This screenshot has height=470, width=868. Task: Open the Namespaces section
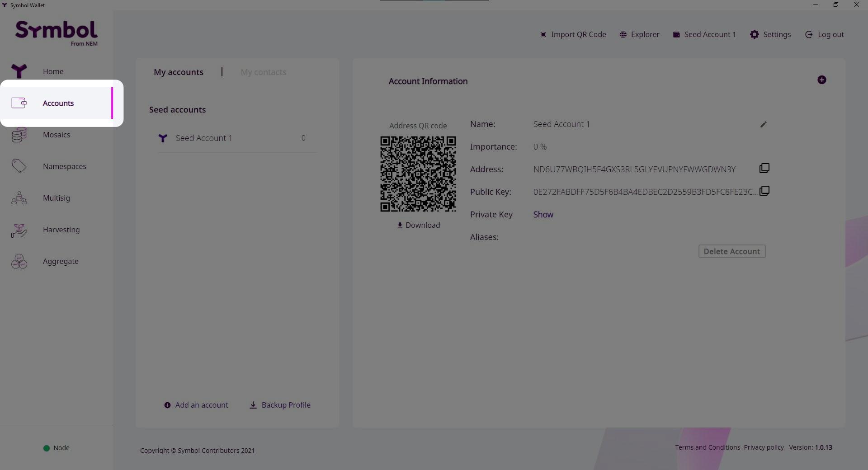(x=64, y=166)
